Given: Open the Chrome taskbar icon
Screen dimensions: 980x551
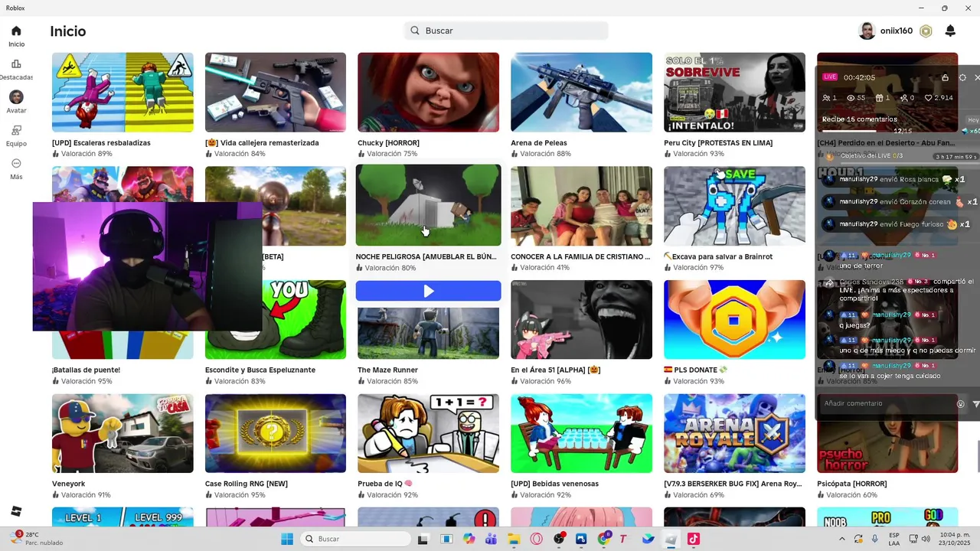Looking at the screenshot, I should click(603, 539).
